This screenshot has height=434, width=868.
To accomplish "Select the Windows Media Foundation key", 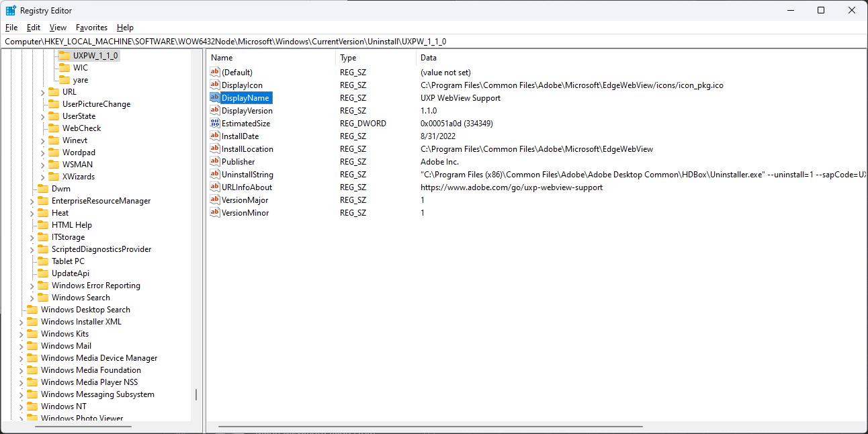I will [x=91, y=370].
